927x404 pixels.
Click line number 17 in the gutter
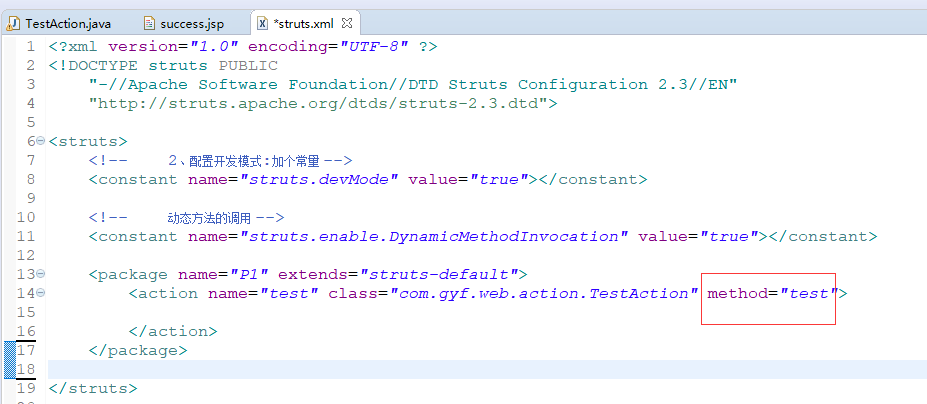(26, 350)
